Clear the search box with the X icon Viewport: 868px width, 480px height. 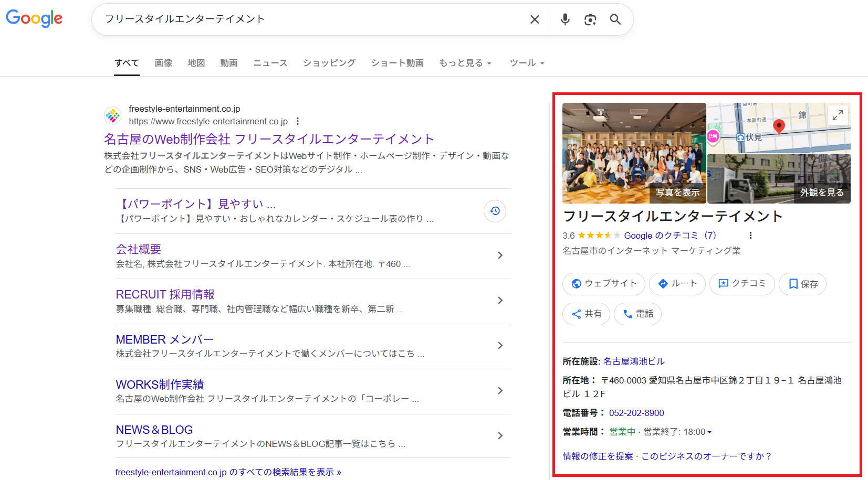point(535,19)
